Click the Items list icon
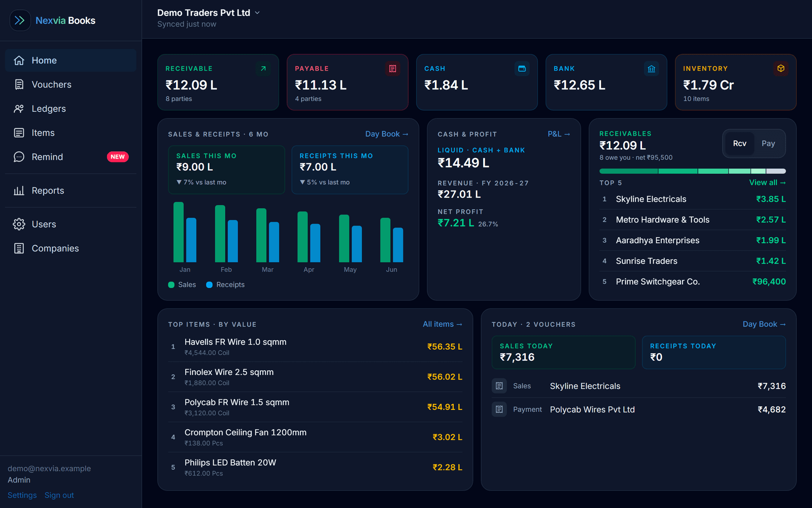 [x=19, y=133]
